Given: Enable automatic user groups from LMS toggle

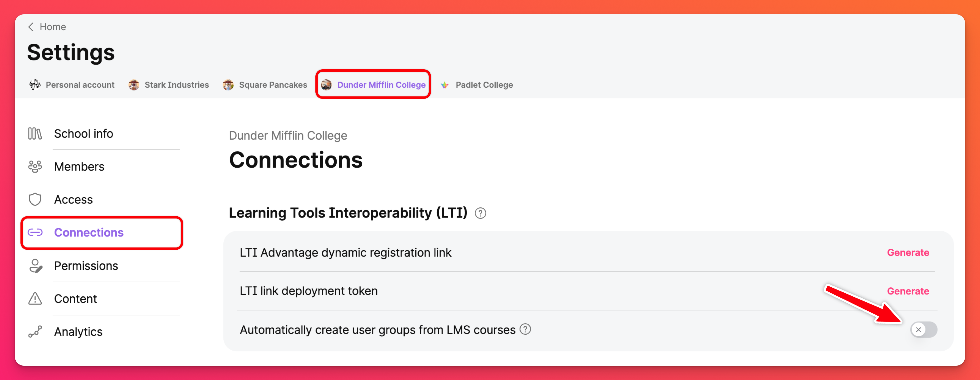Looking at the screenshot, I should coord(923,329).
